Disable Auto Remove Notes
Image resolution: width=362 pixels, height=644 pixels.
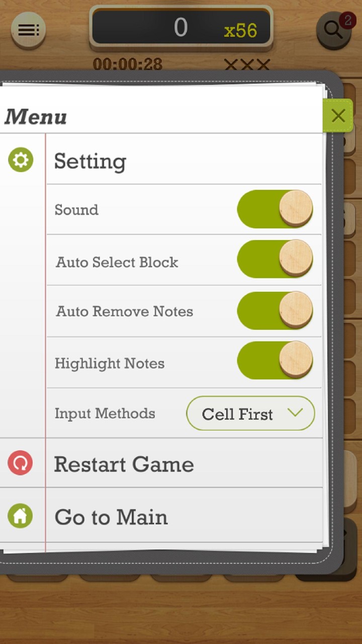tap(275, 311)
